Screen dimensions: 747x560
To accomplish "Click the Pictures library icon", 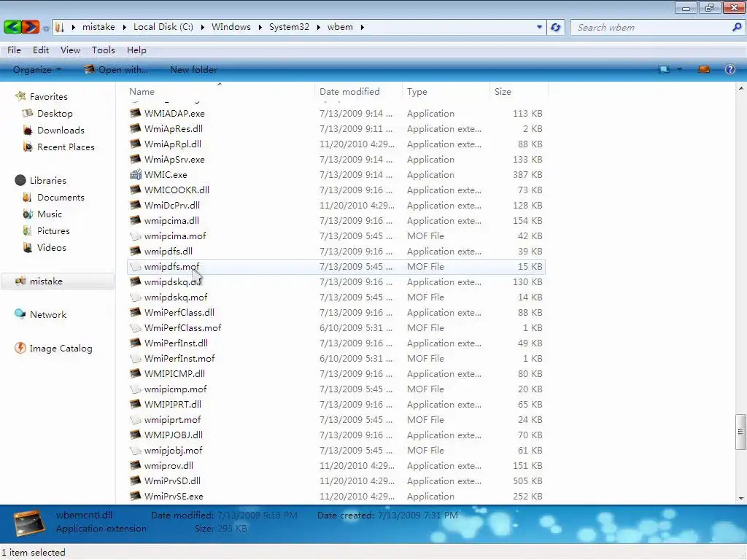I will click(28, 231).
